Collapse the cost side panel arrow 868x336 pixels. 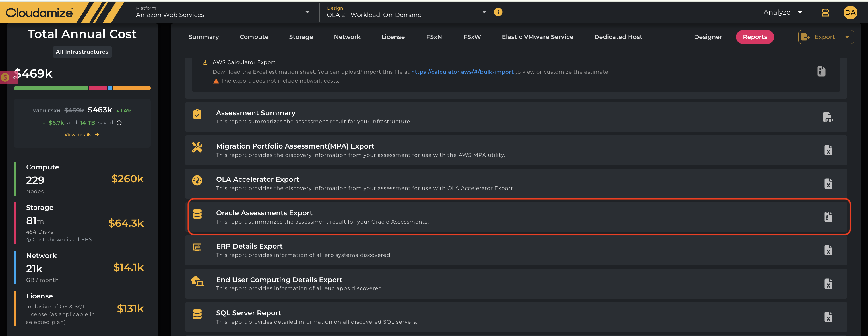click(x=14, y=77)
